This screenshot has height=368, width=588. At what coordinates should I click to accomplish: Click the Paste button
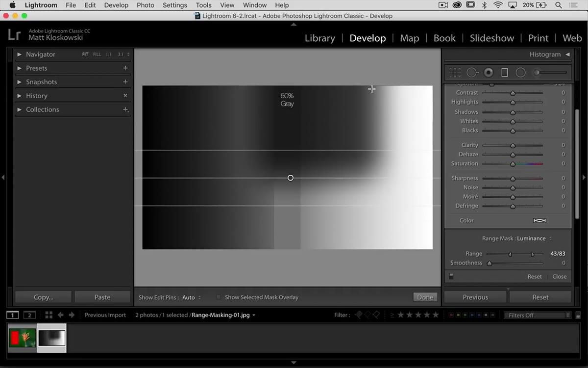(102, 297)
